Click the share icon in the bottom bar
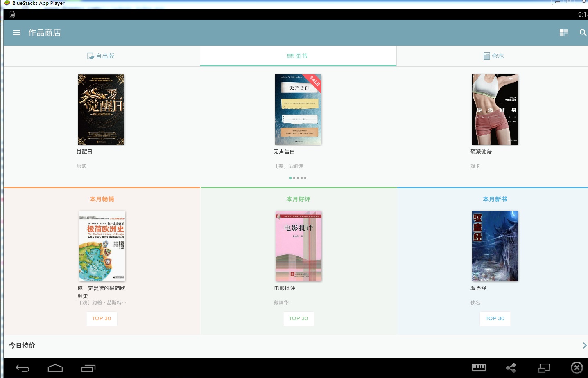The image size is (588, 378). pos(511,368)
